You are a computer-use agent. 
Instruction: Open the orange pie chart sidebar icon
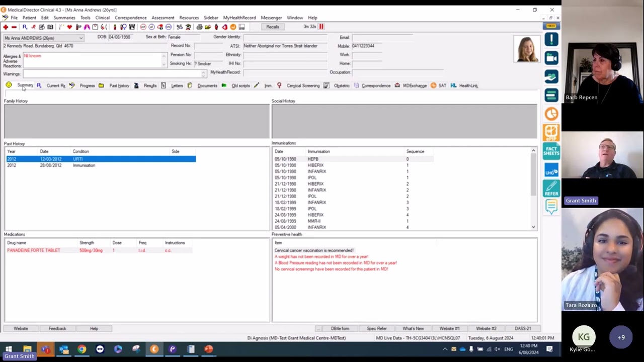551,114
